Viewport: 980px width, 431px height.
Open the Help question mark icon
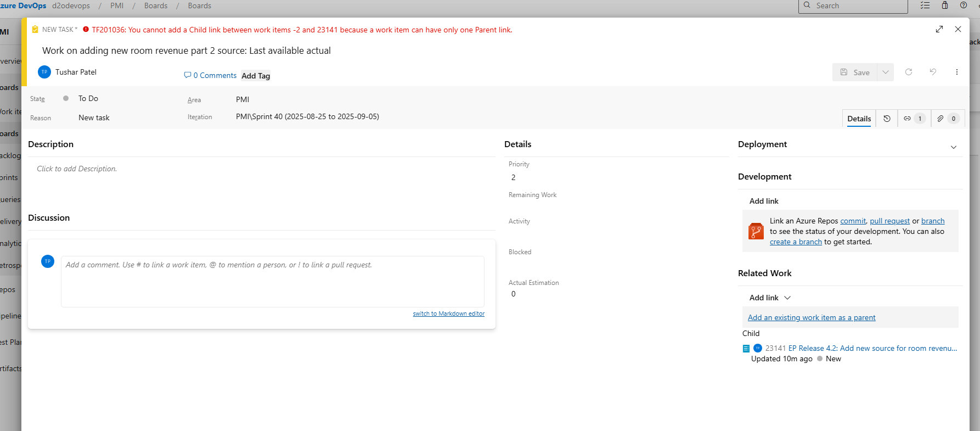point(964,5)
